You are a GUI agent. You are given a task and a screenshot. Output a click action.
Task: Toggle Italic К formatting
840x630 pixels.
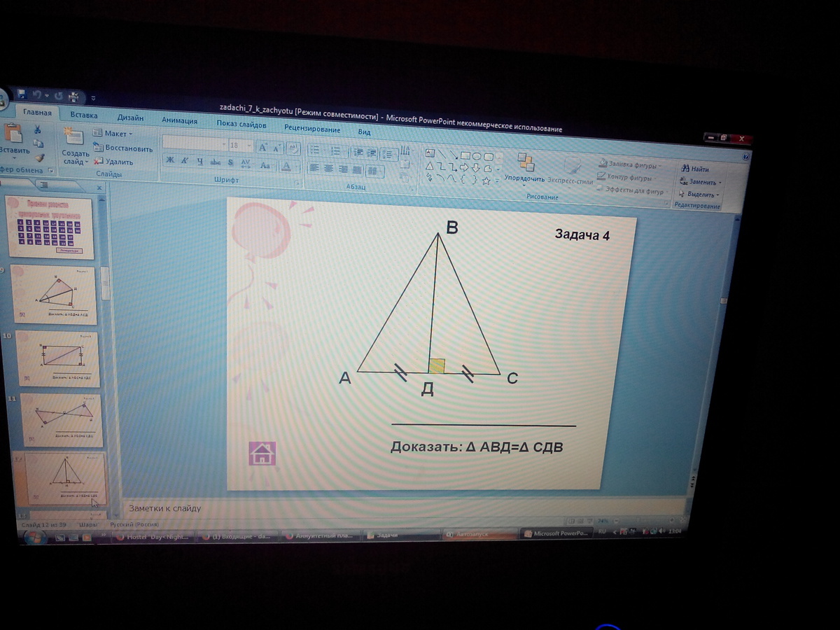(185, 161)
